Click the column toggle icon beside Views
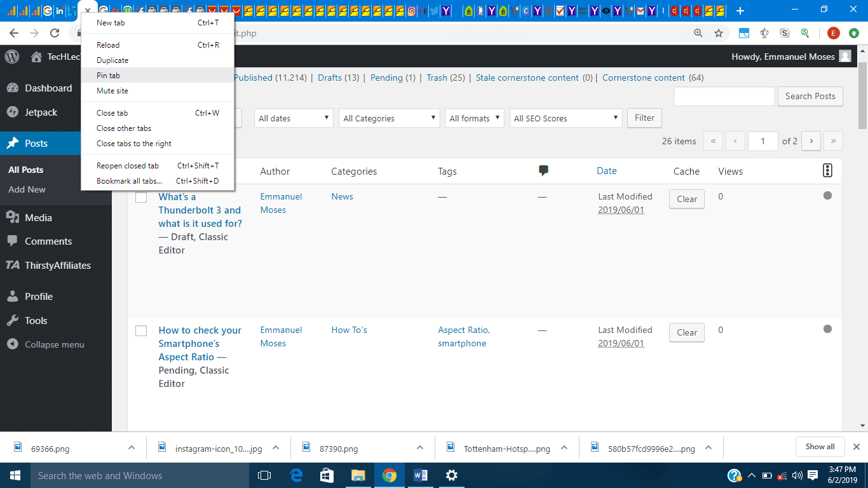 (x=827, y=170)
